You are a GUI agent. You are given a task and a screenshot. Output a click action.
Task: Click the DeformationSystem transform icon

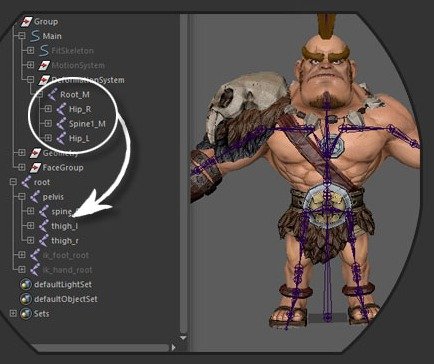(x=44, y=80)
